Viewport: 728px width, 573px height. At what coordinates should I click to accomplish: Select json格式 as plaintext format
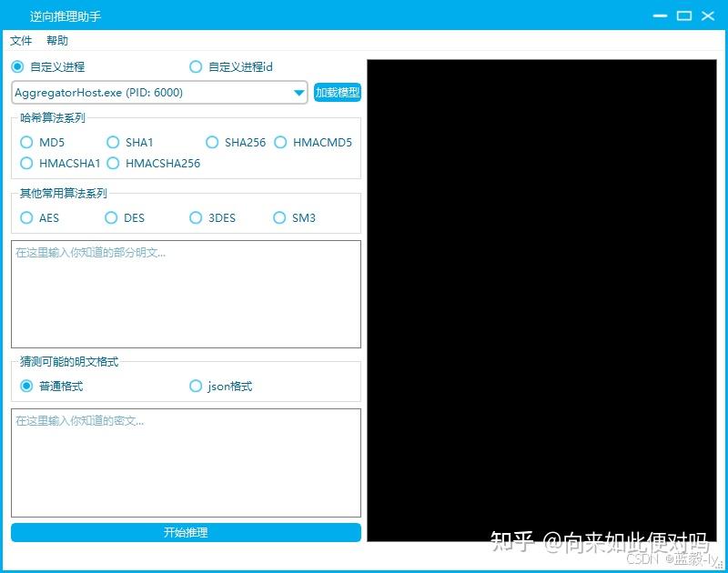(196, 386)
